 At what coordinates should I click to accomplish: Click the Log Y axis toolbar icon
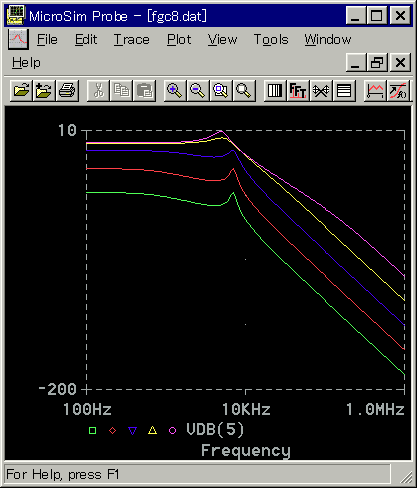coord(344,90)
